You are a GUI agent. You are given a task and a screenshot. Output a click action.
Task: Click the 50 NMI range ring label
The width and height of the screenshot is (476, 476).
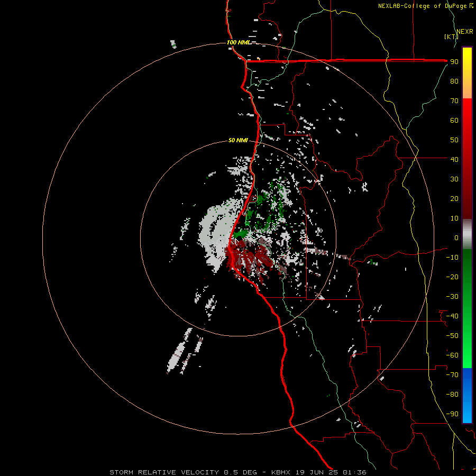238,140
